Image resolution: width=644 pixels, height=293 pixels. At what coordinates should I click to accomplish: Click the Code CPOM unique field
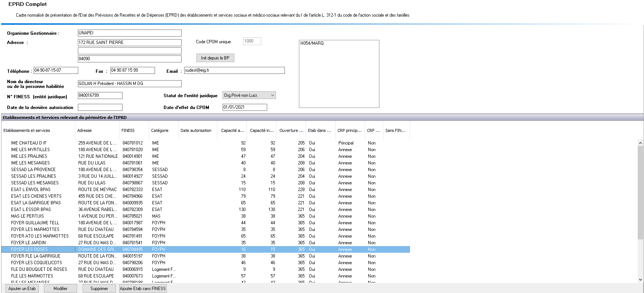(252, 41)
